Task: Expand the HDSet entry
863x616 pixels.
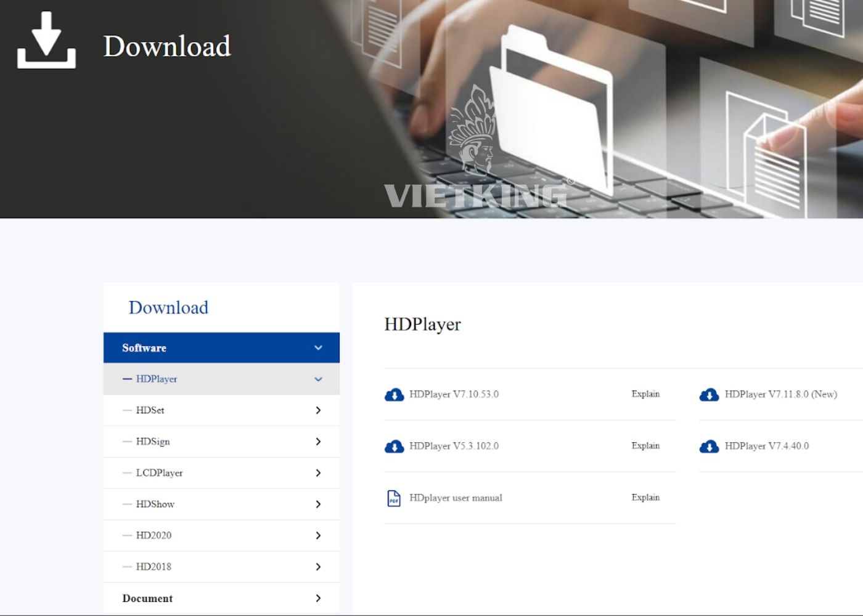Action: pos(318,410)
